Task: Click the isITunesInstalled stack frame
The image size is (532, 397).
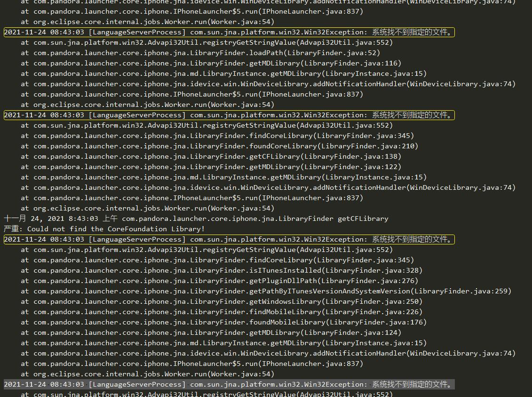Action: pos(221,270)
